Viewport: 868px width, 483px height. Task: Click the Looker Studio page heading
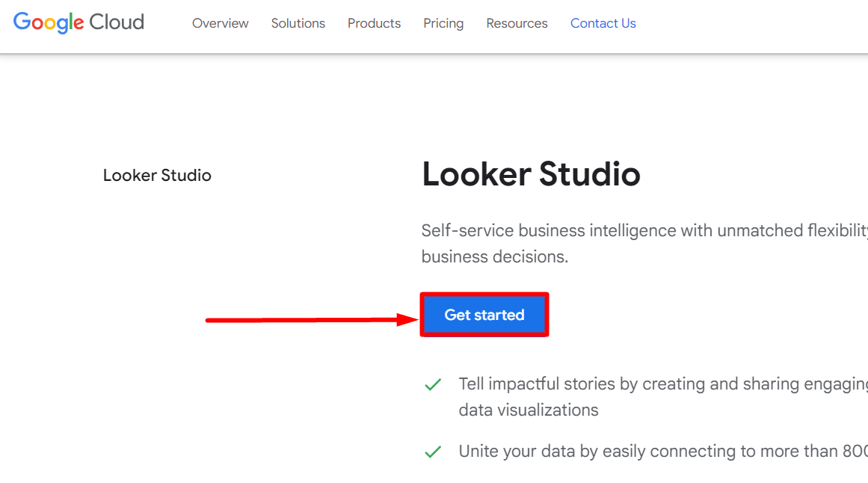[x=531, y=173]
